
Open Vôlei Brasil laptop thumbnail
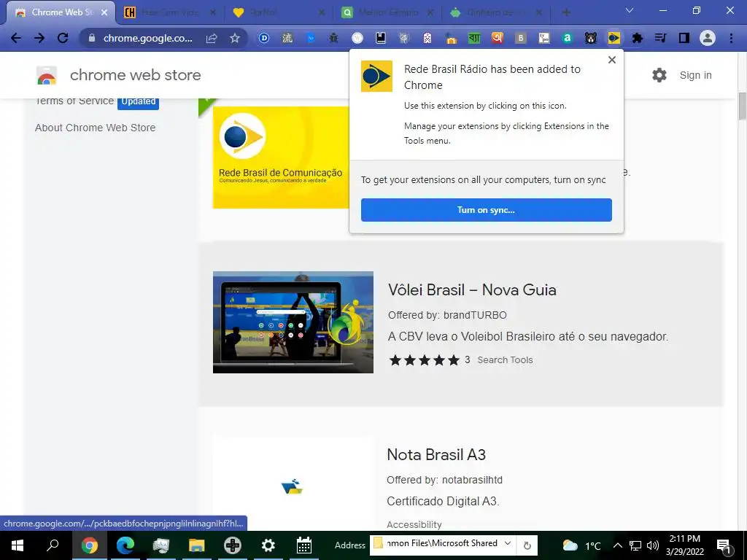(x=293, y=322)
